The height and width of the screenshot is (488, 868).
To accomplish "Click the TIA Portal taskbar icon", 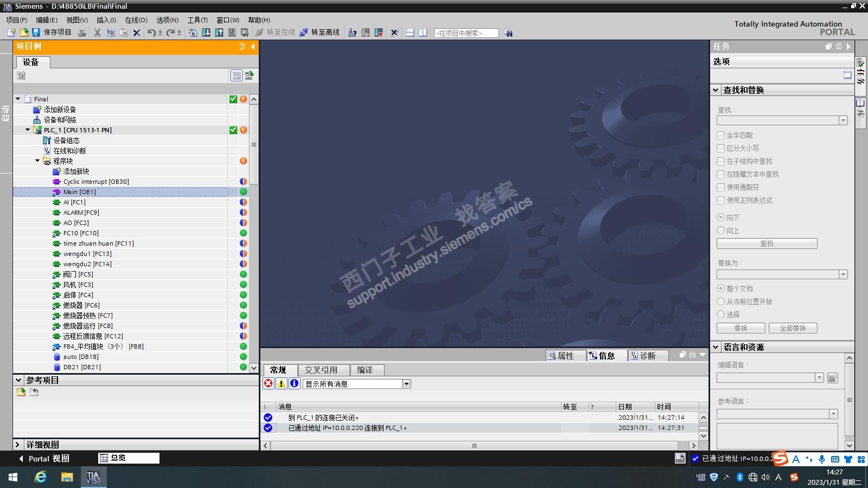I will point(93,477).
